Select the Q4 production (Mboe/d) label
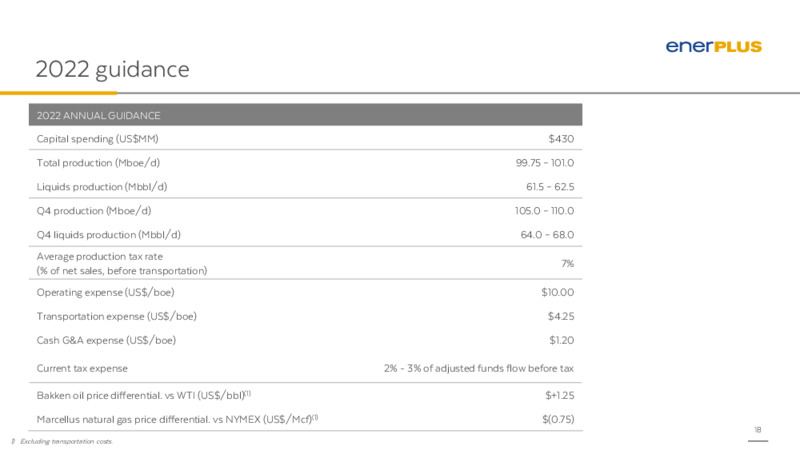 (x=94, y=211)
